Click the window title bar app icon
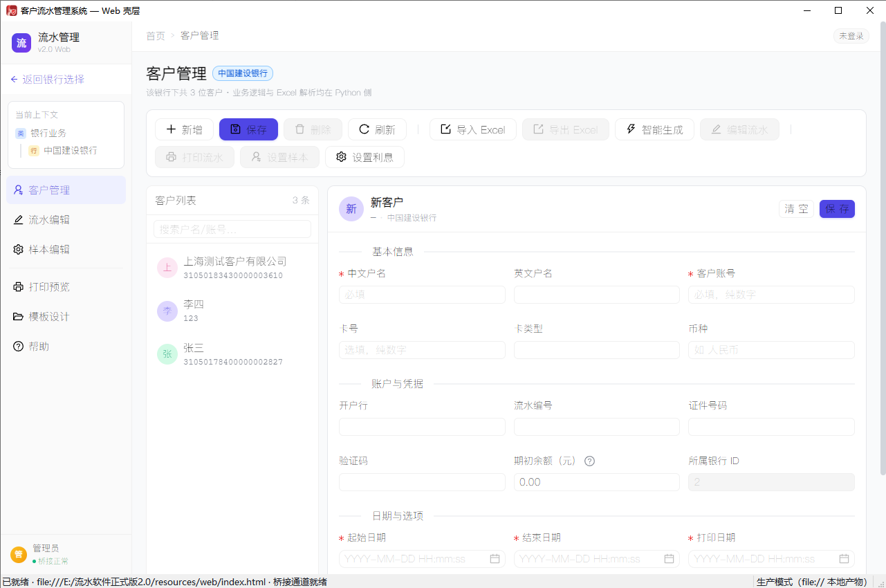The height and width of the screenshot is (588, 886). (x=12, y=10)
